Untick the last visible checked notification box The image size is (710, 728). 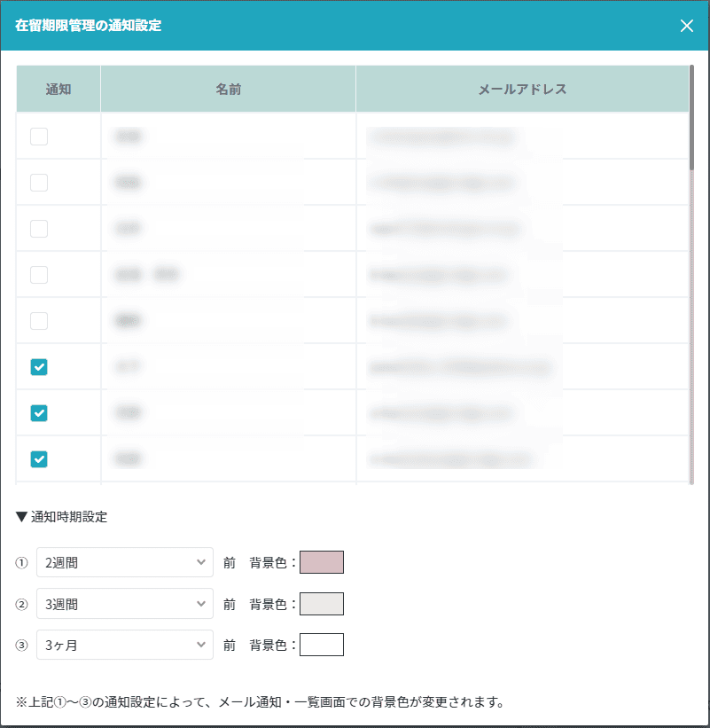(39, 459)
